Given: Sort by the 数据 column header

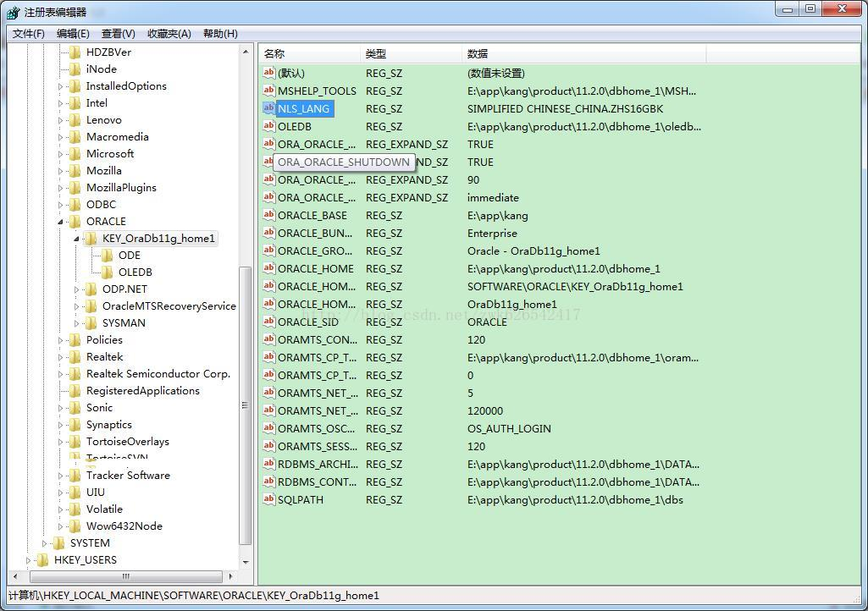Looking at the screenshot, I should [x=584, y=53].
